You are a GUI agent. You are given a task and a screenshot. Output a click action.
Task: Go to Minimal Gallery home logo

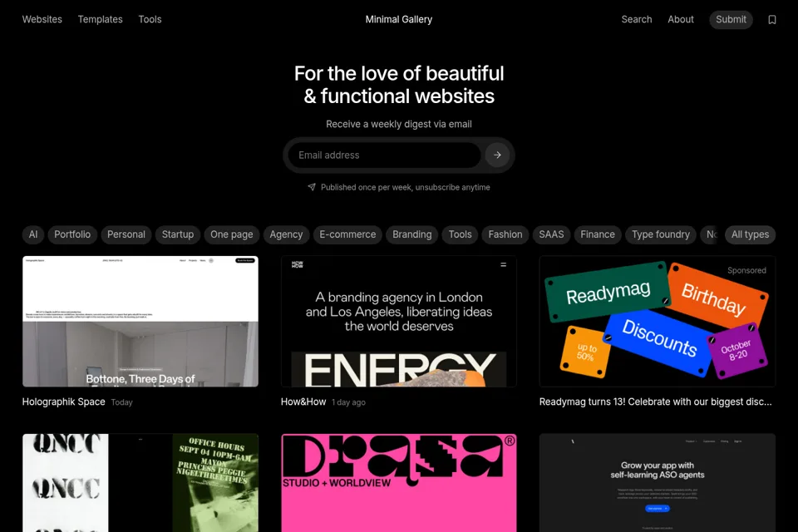coord(399,19)
